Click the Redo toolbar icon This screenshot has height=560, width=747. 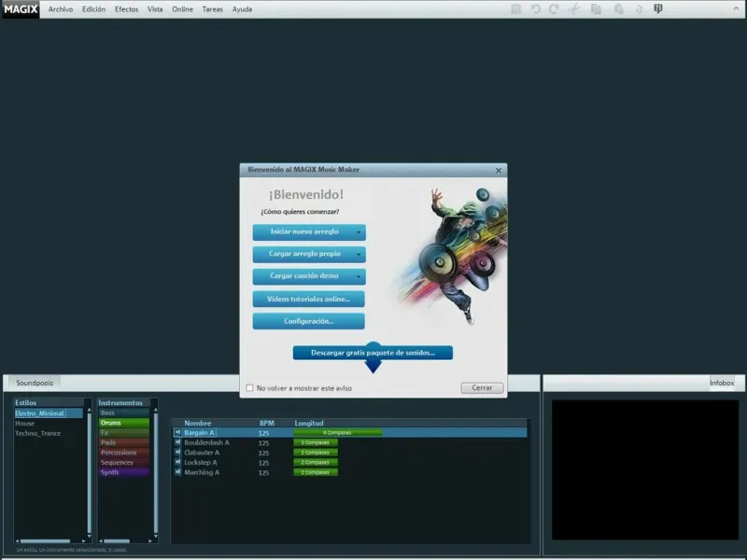pos(554,9)
